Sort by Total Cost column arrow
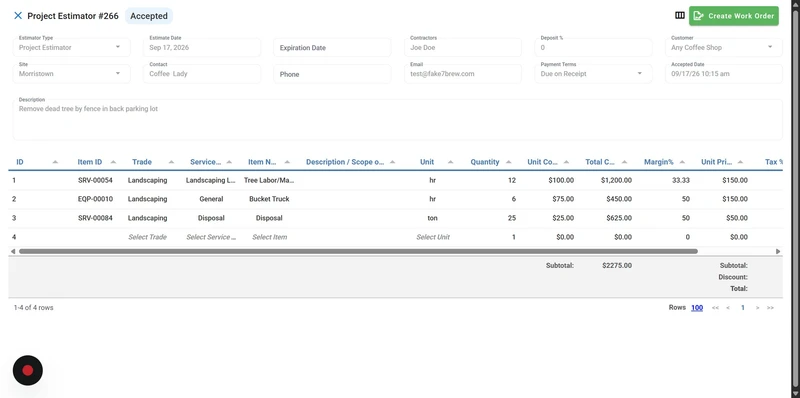 click(624, 162)
